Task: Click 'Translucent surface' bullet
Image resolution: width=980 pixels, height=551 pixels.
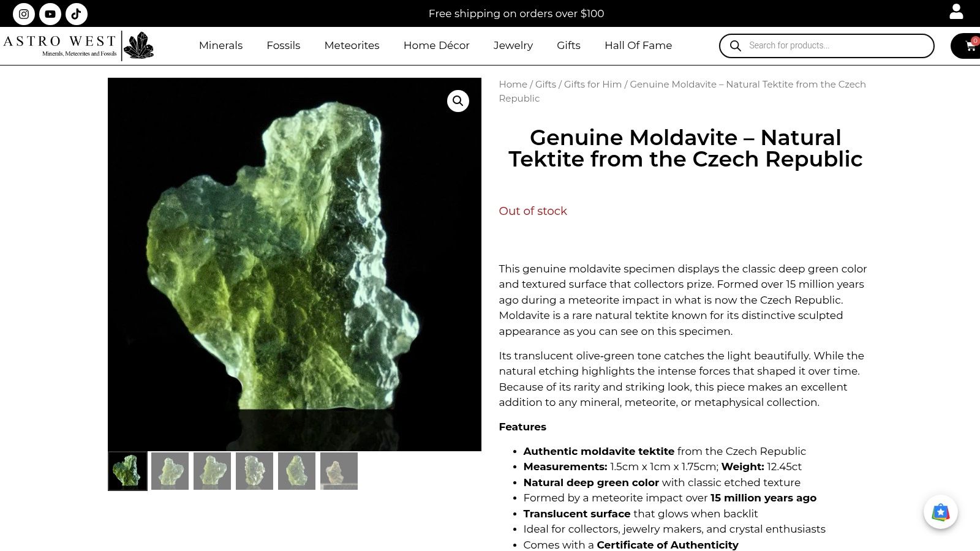Action: point(576,514)
